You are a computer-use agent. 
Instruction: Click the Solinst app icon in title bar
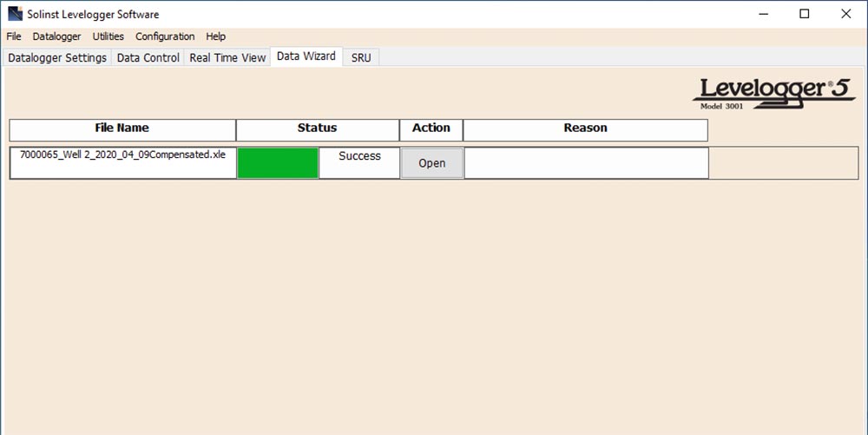(14, 14)
